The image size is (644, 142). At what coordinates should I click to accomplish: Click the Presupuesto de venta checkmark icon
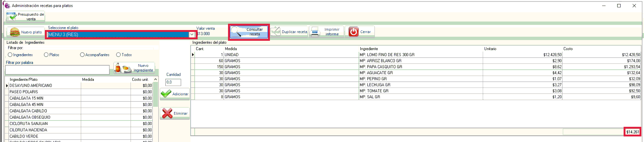point(12,17)
